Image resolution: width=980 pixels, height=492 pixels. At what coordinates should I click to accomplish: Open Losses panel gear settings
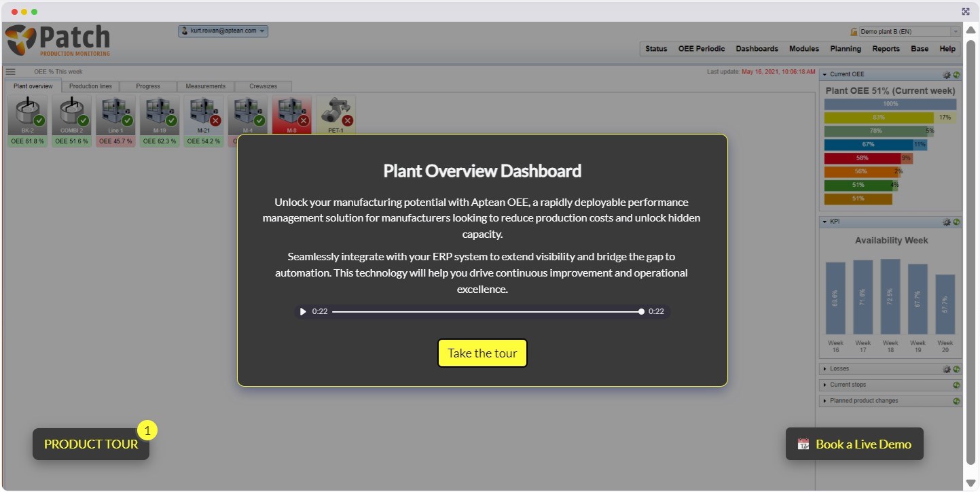point(947,369)
